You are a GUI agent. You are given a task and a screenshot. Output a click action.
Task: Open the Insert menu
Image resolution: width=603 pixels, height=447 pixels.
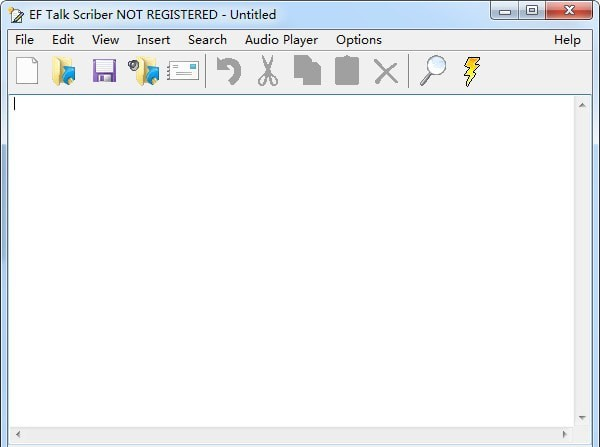[x=153, y=40]
